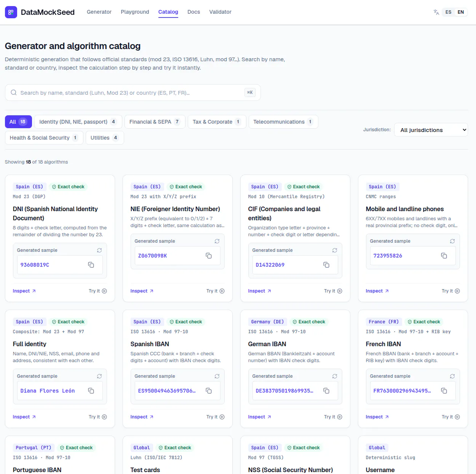Try it for German IBAN

pyautogui.click(x=333, y=417)
